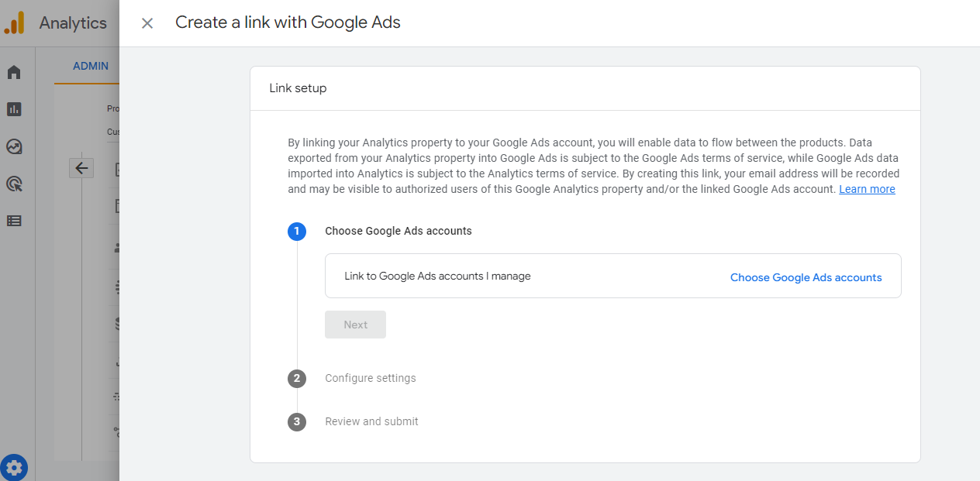The height and width of the screenshot is (481, 980).
Task: Open the Learn more link
Action: tap(867, 188)
